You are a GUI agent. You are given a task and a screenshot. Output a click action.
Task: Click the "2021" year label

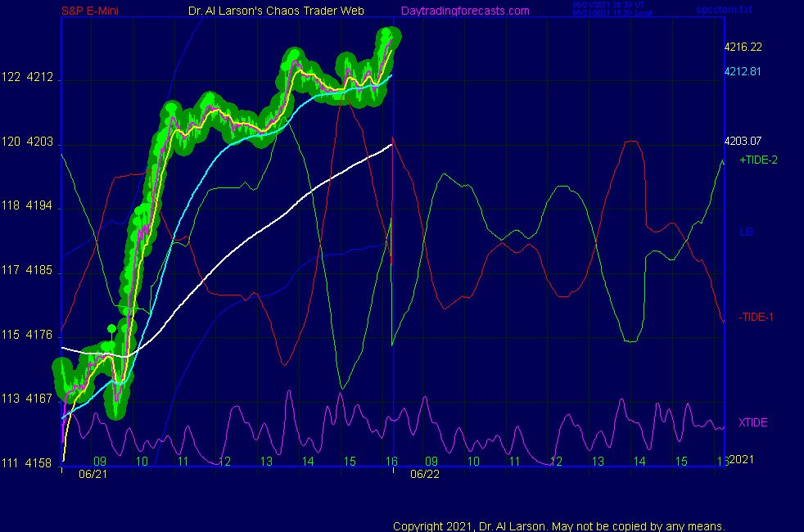[x=742, y=459]
